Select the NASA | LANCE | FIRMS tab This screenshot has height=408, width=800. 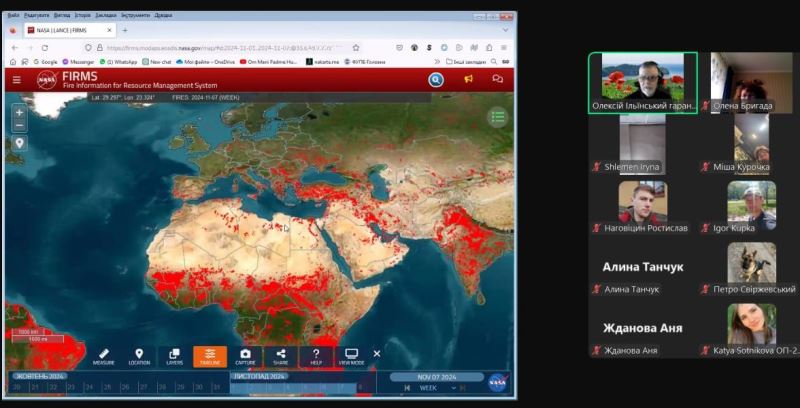(70, 30)
